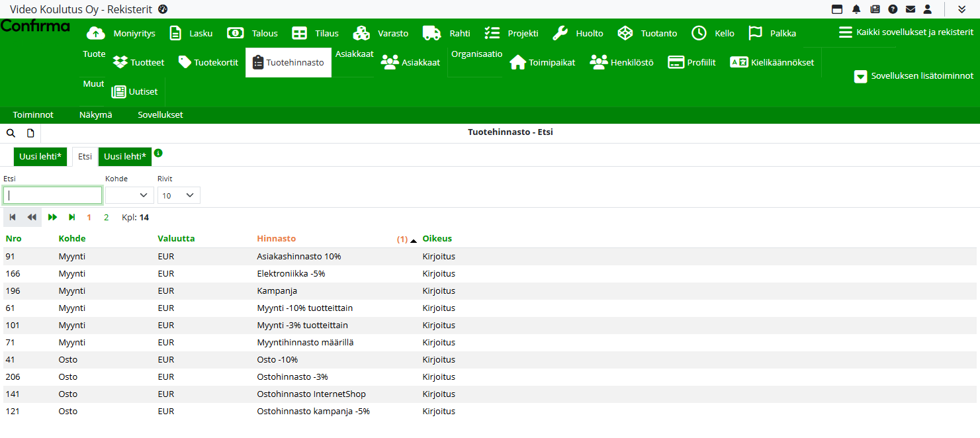Image resolution: width=980 pixels, height=438 pixels.
Task: Open the Kohde dropdown
Action: 130,195
